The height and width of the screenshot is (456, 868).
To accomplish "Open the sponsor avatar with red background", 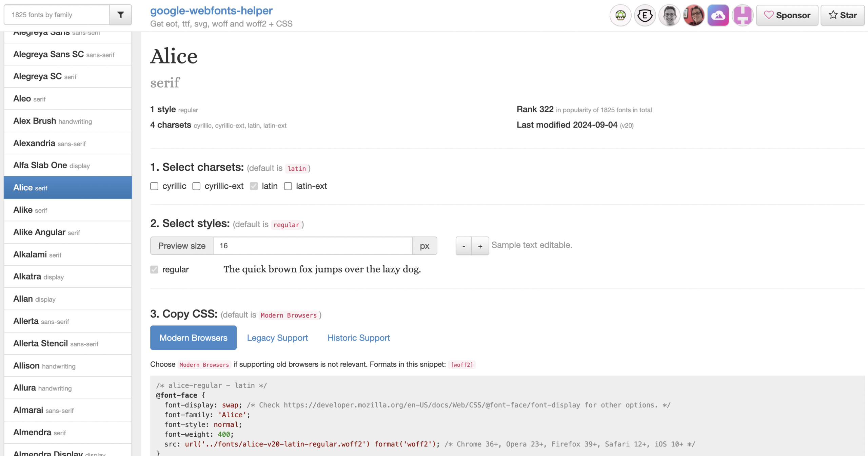I will point(694,15).
